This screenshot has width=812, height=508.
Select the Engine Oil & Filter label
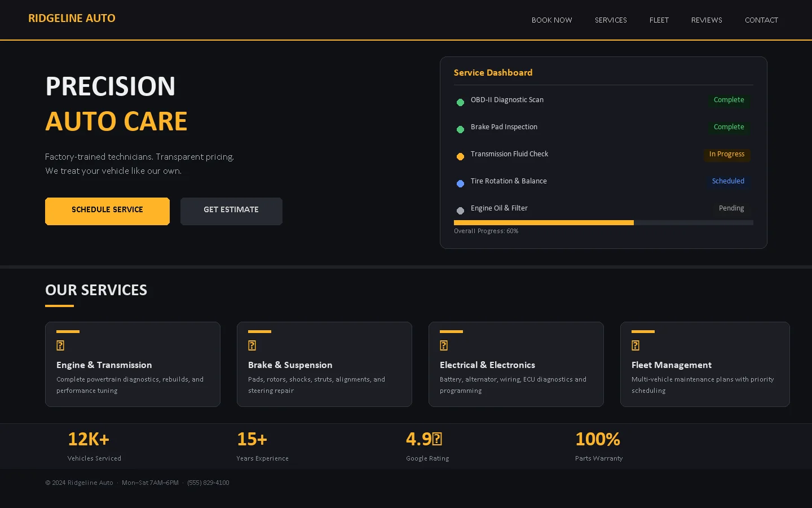[x=499, y=208]
